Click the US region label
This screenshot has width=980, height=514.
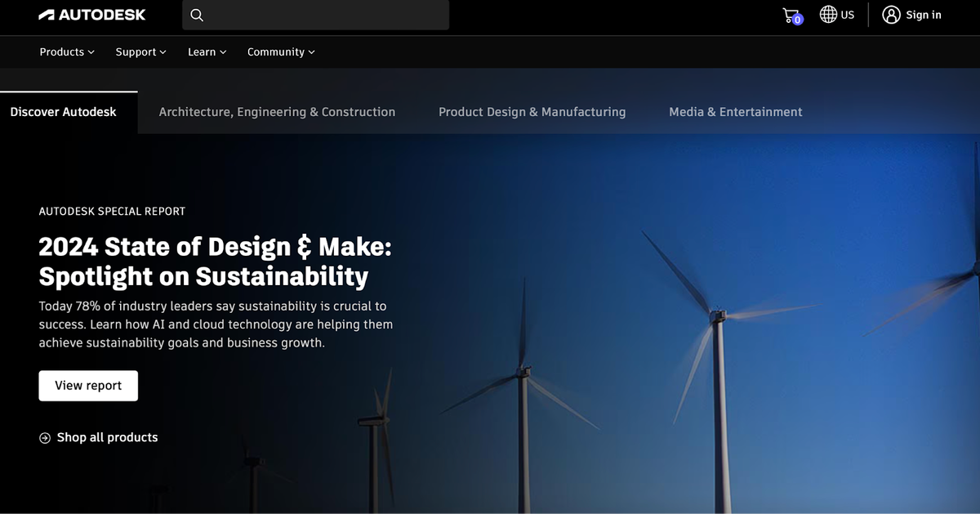click(848, 15)
